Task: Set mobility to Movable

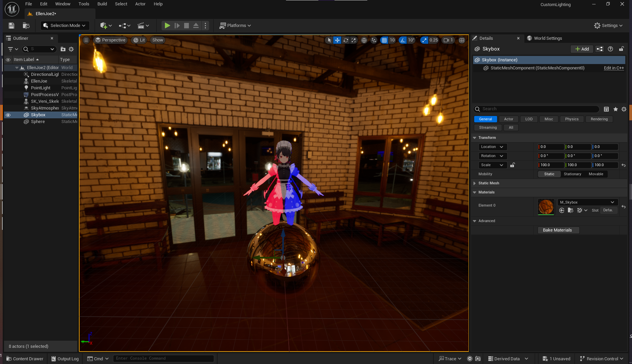Action: click(x=596, y=174)
